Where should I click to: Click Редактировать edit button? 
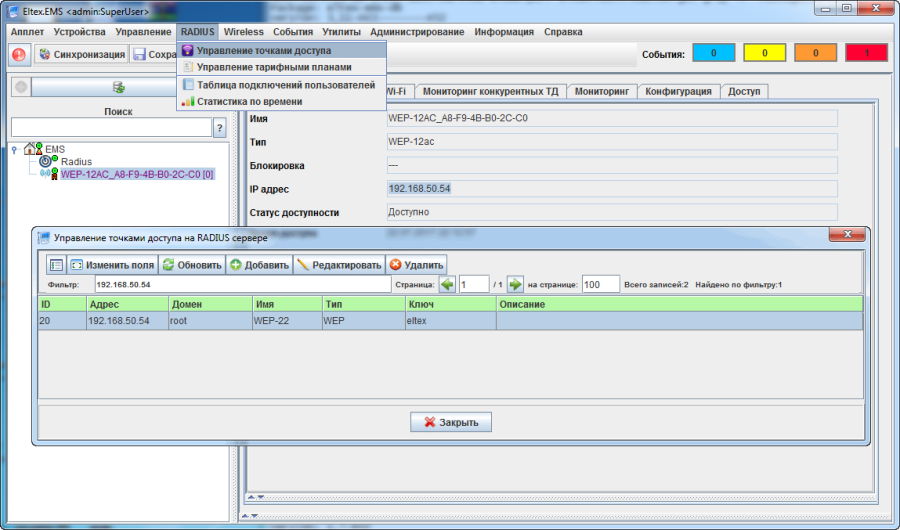[x=339, y=265]
